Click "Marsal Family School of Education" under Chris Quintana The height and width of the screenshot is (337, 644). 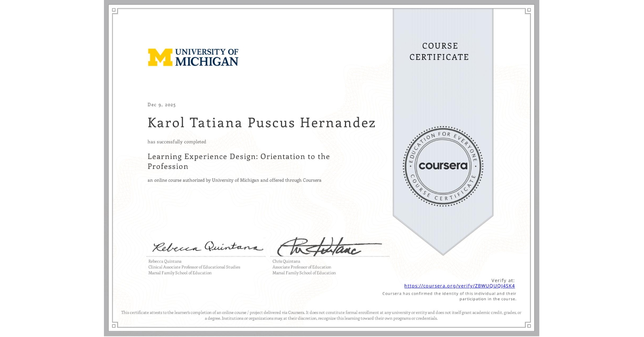(304, 273)
